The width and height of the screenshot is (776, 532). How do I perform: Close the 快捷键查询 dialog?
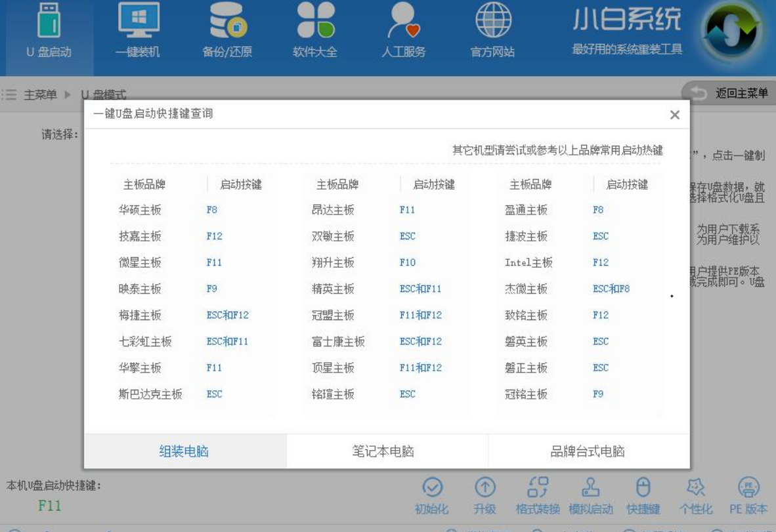point(674,115)
